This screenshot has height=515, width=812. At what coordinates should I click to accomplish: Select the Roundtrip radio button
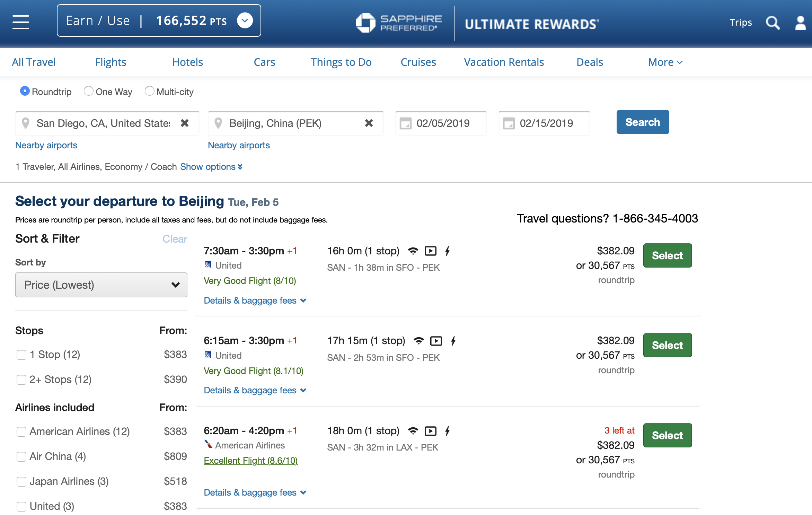point(25,91)
